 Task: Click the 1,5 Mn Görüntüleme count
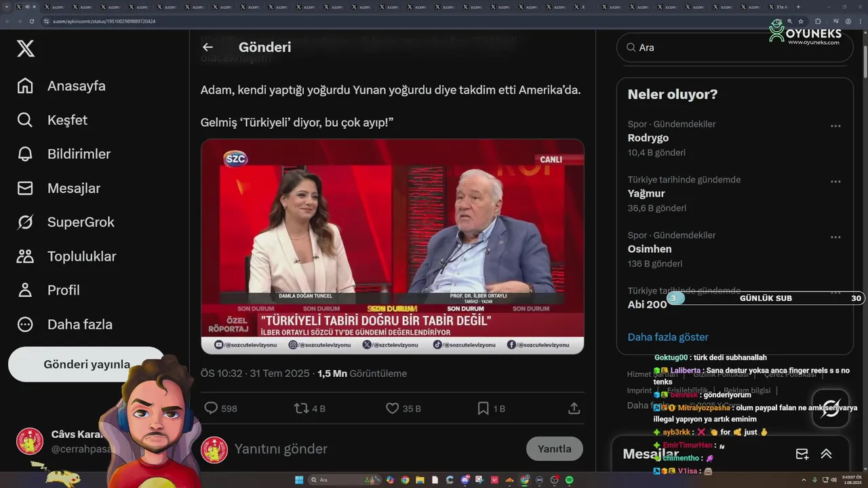click(x=362, y=373)
